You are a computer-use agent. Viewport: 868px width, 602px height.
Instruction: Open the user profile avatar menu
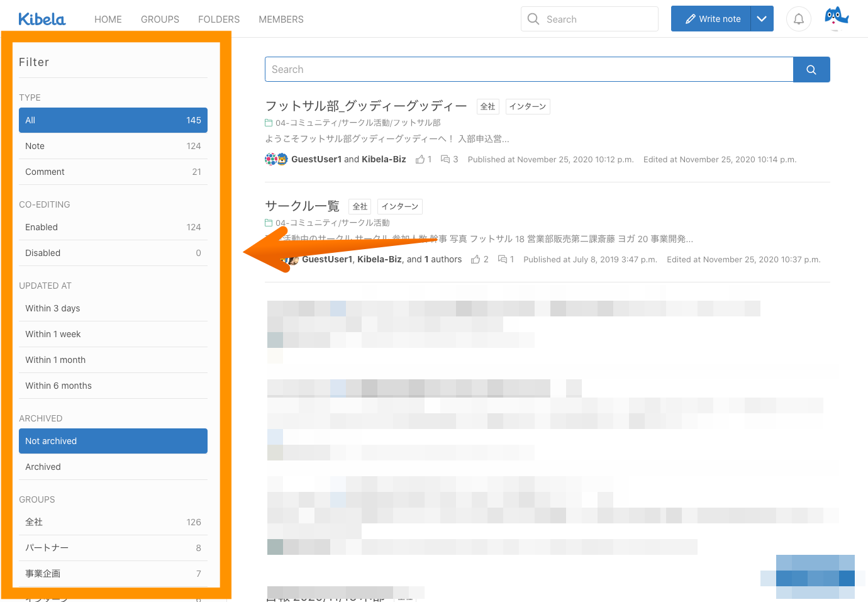(x=836, y=18)
